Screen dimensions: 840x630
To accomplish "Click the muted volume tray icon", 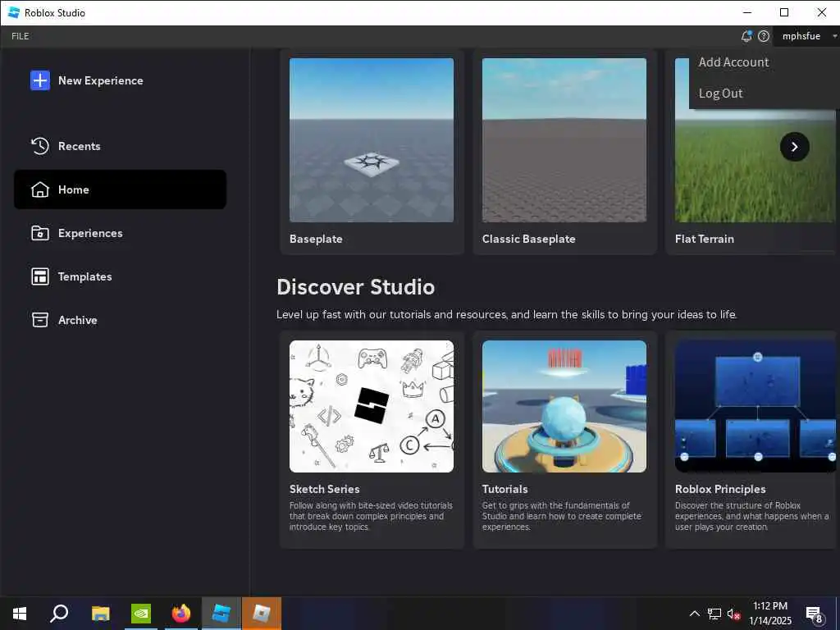I will click(733, 614).
